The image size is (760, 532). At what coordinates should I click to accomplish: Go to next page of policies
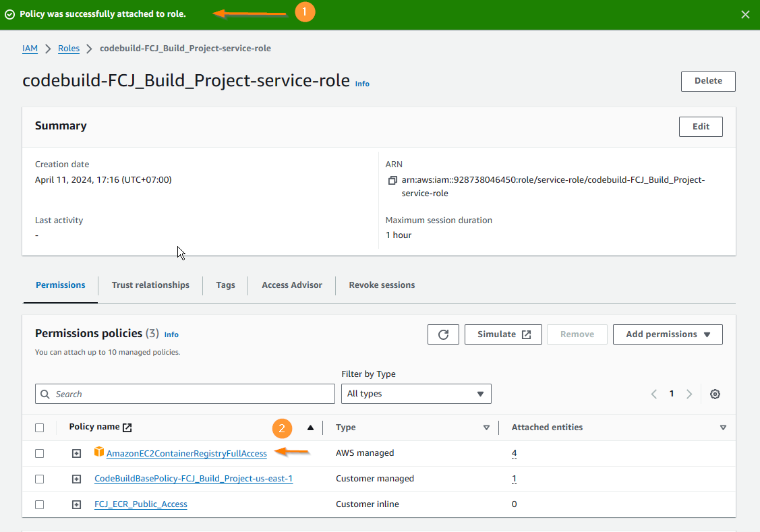click(x=689, y=394)
